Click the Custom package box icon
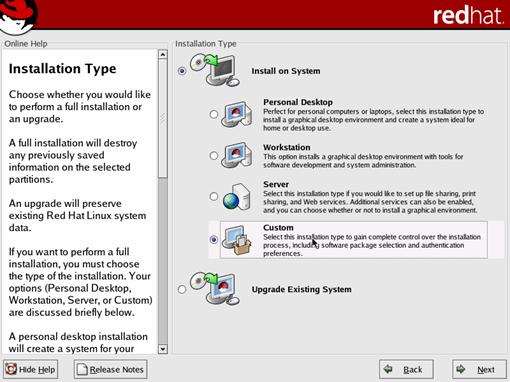This screenshot has height=382, width=510. click(x=237, y=240)
